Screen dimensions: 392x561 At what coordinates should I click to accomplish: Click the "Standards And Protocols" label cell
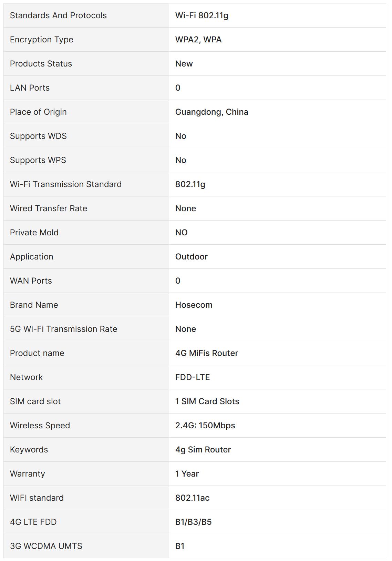pos(58,16)
